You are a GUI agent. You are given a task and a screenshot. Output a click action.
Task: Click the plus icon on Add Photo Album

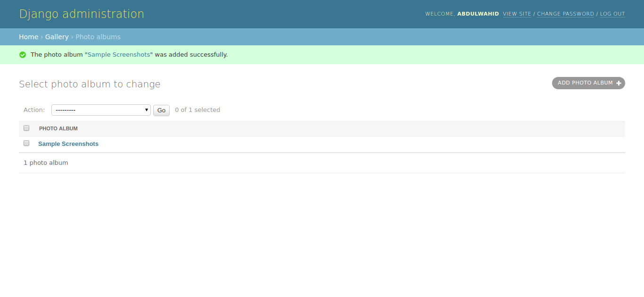[x=619, y=83]
